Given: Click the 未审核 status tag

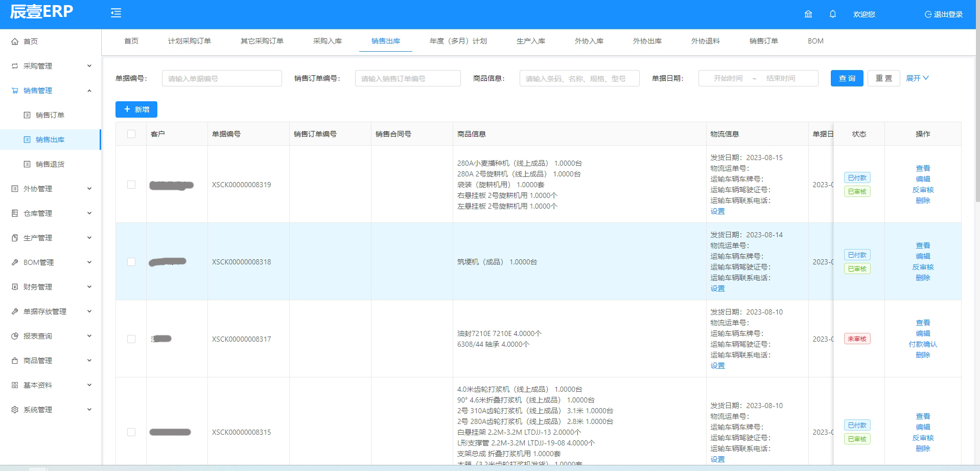Looking at the screenshot, I should (x=857, y=339).
